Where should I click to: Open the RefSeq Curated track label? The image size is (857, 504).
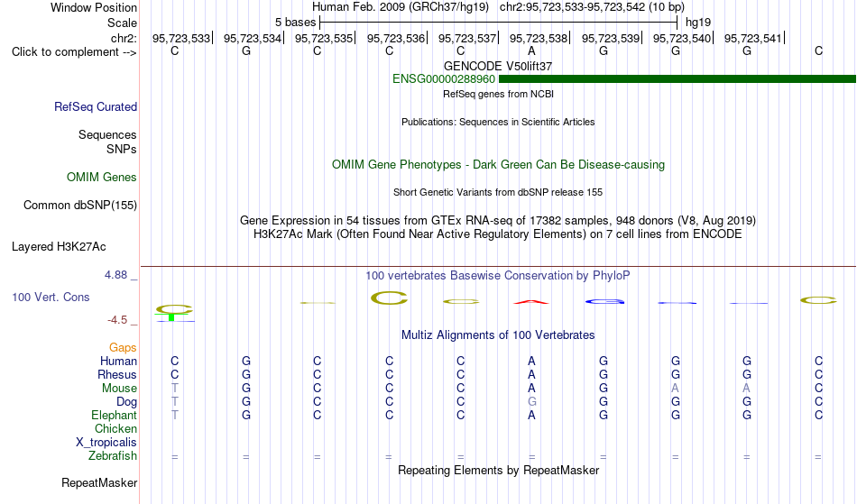point(96,107)
